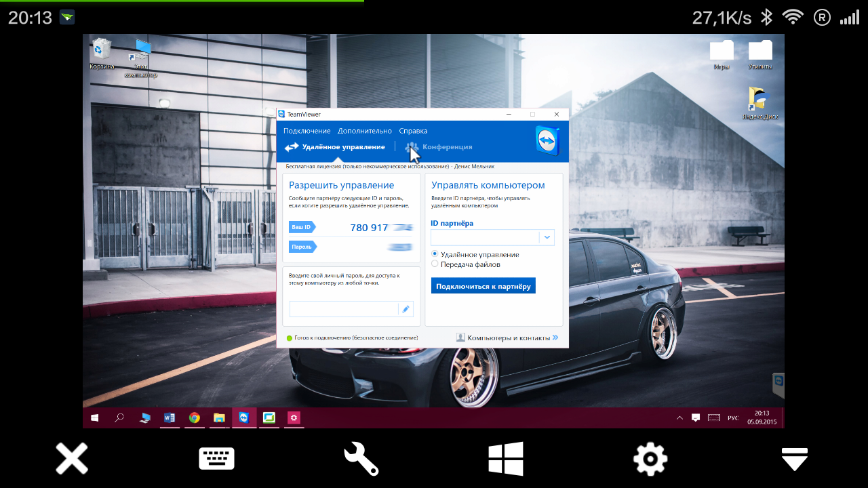Minimize the TeamViewer window
Image resolution: width=868 pixels, height=488 pixels.
[509, 114]
